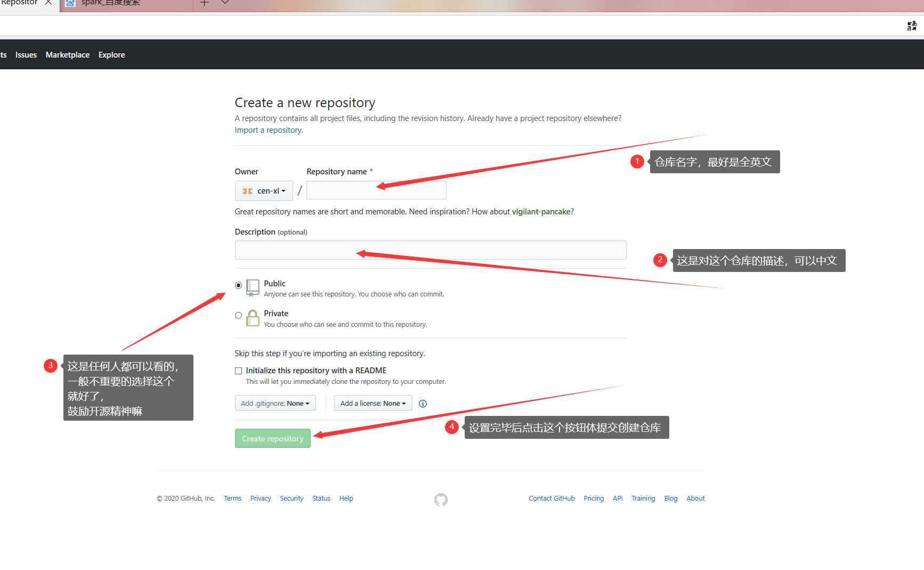
Task: Click the Initialize this repository with a README label
Action: click(x=316, y=371)
